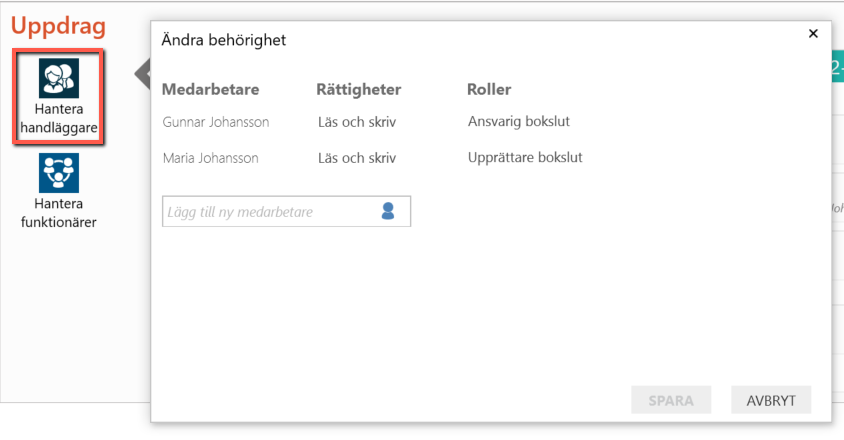Click the Rättigheter column header

pos(358,89)
